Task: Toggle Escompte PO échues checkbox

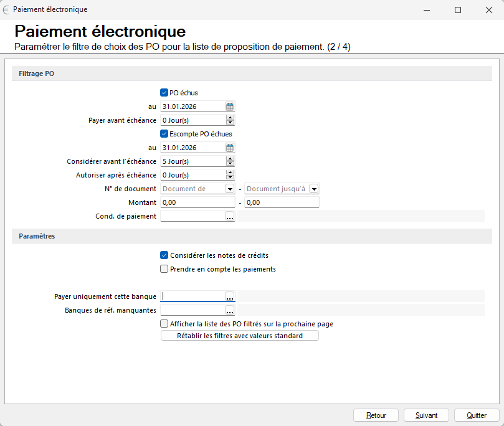Action: (164, 134)
